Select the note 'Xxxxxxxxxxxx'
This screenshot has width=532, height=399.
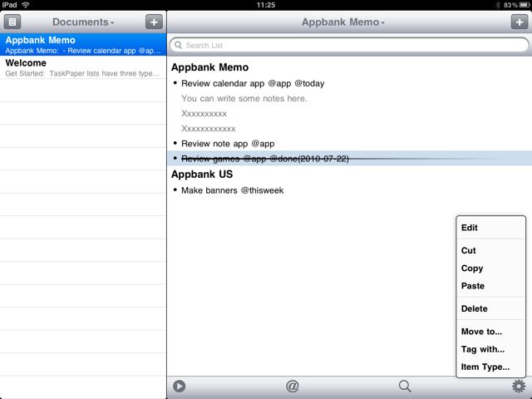pos(209,128)
